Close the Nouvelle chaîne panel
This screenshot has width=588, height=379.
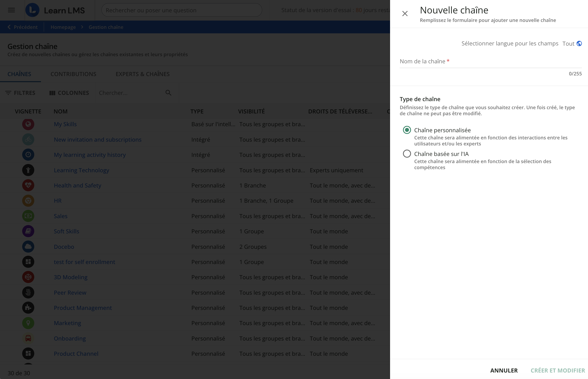pyautogui.click(x=405, y=13)
